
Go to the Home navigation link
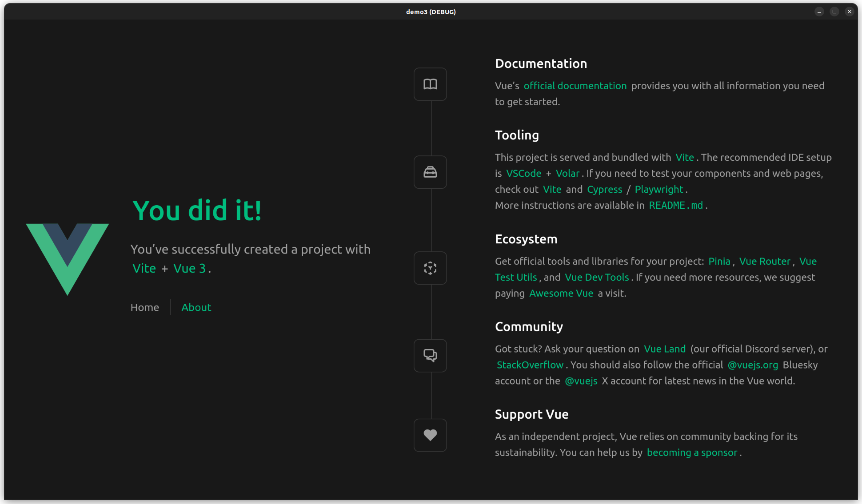coord(145,307)
